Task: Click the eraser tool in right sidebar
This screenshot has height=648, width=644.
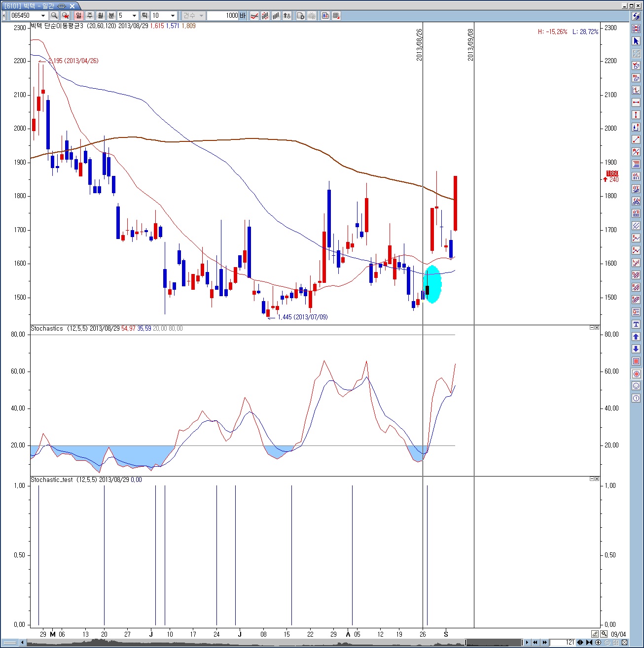Action: coord(636,66)
